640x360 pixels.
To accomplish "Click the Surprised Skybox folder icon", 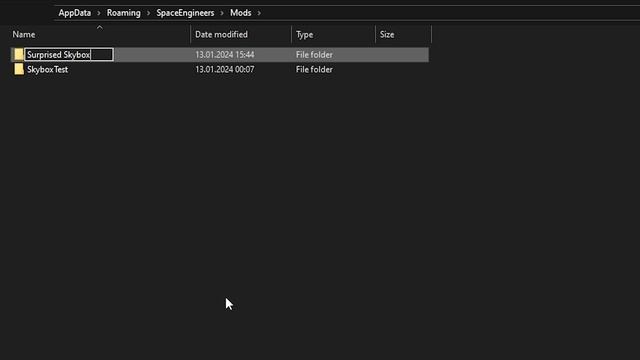I will pyautogui.click(x=19, y=54).
